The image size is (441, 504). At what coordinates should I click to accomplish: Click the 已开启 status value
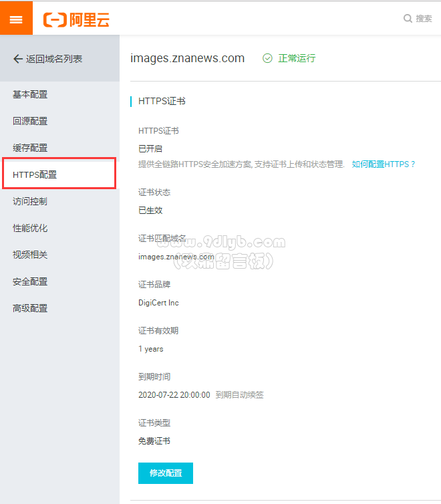pyautogui.click(x=150, y=149)
